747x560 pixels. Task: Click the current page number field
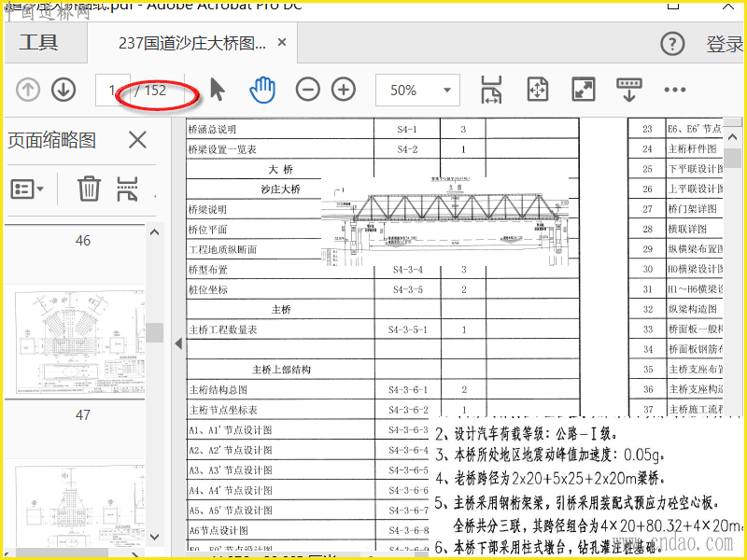click(x=112, y=90)
